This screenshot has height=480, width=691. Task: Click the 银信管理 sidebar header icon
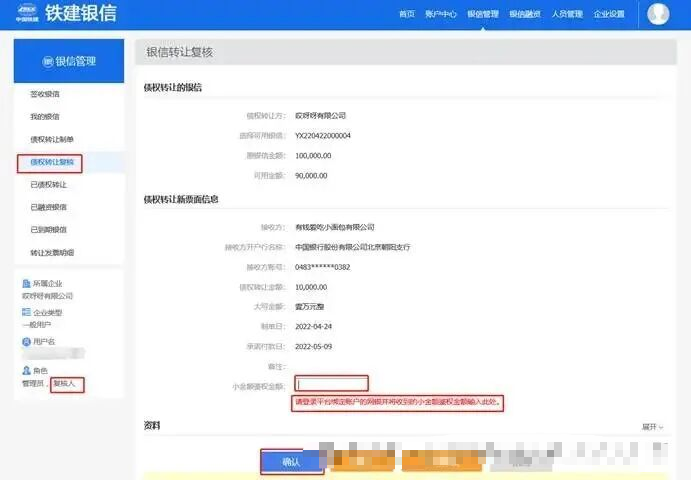47,62
